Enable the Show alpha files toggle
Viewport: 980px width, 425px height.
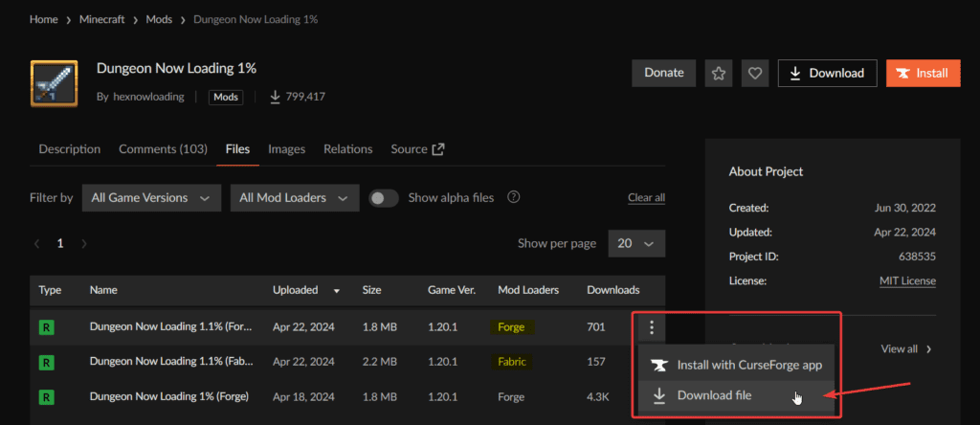click(x=384, y=198)
